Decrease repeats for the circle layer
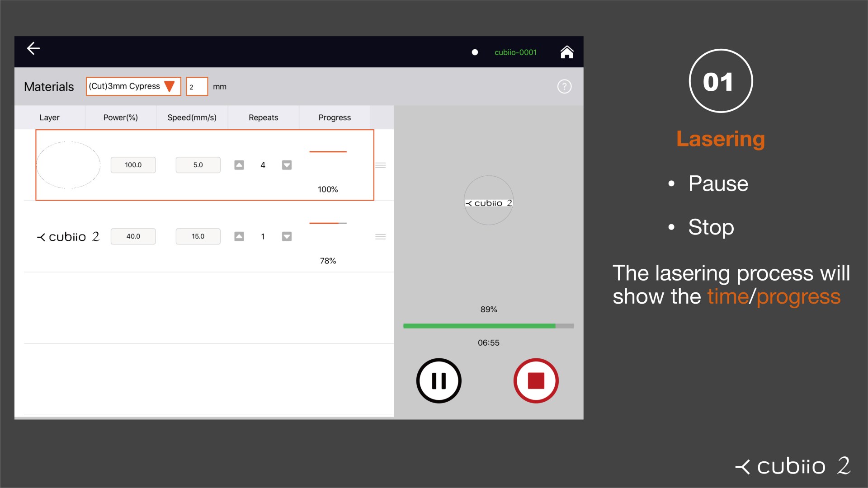The height and width of the screenshot is (488, 868). pos(286,165)
